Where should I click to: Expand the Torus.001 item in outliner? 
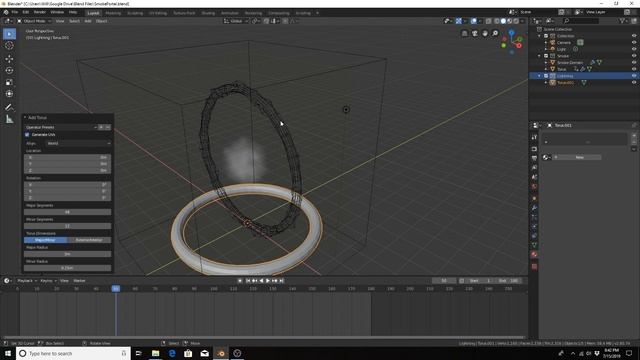(x=546, y=82)
